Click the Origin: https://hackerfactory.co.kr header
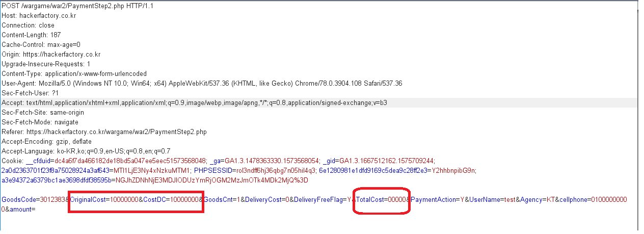This screenshot has width=644, height=234. pos(51,54)
